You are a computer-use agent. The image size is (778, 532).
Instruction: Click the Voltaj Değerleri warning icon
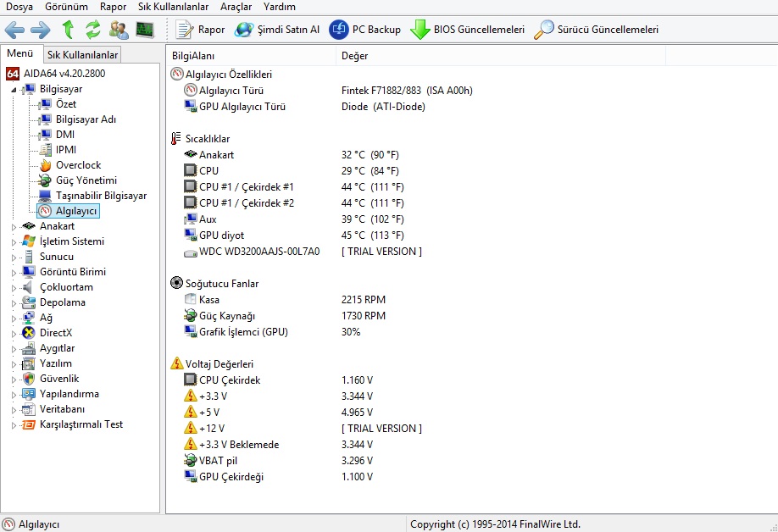click(176, 363)
